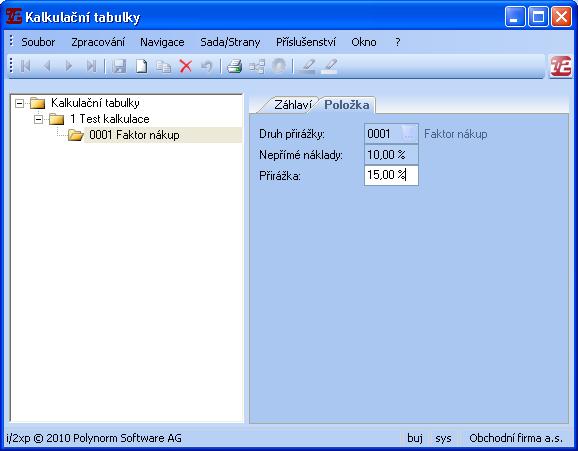
Task: Click the Nepřímé náklady percentage field
Action: pos(391,155)
